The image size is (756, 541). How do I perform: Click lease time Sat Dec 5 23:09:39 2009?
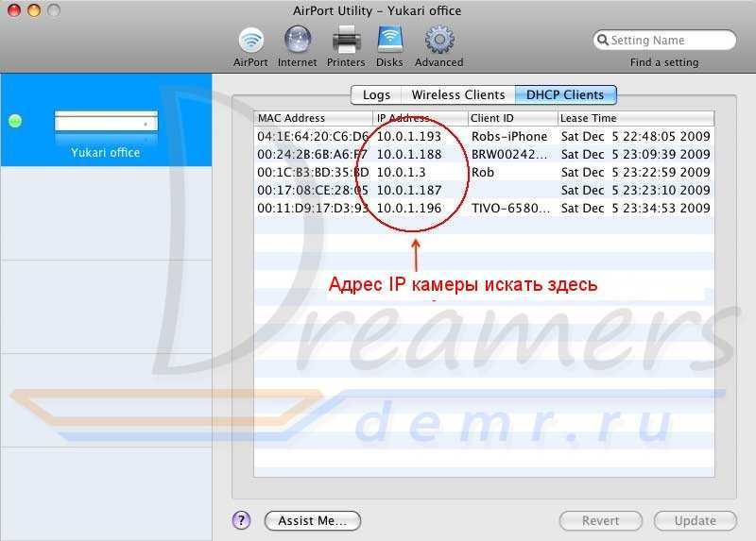pyautogui.click(x=635, y=154)
